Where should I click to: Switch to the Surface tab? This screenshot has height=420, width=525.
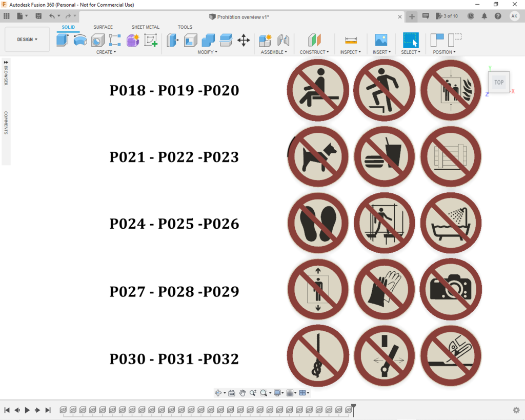click(103, 27)
